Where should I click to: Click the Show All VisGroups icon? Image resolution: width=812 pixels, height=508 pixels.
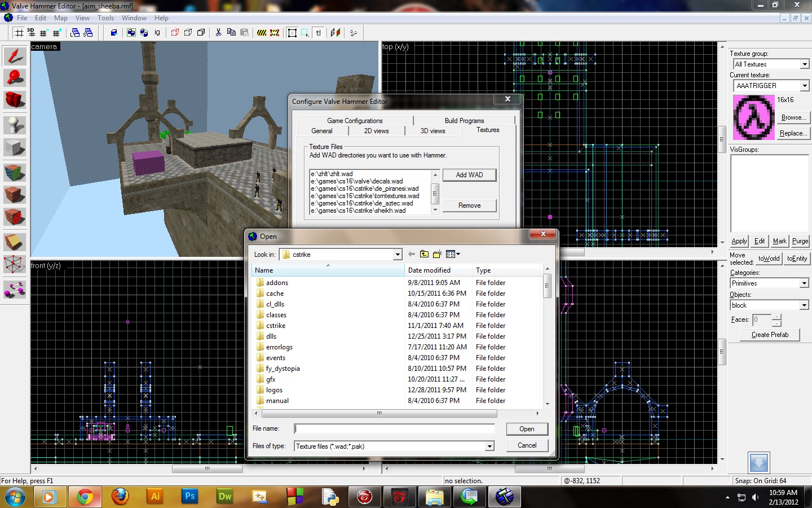201,33
